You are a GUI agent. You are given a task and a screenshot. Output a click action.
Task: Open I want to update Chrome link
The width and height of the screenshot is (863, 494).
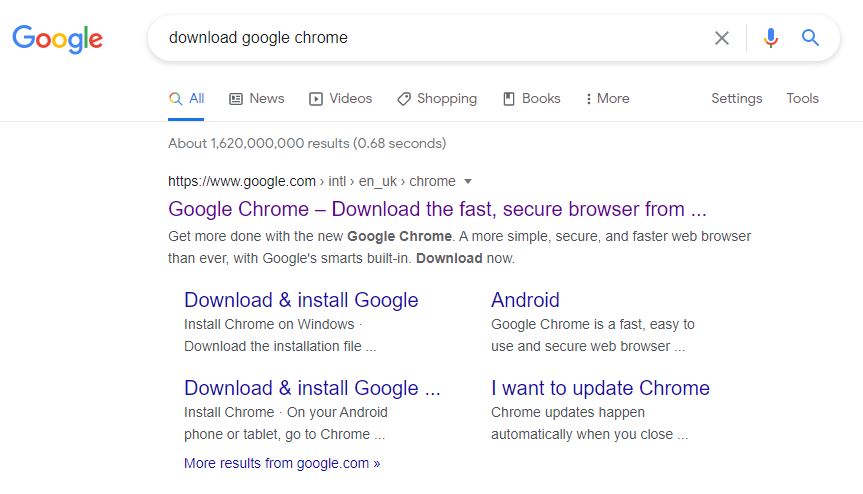(600, 388)
